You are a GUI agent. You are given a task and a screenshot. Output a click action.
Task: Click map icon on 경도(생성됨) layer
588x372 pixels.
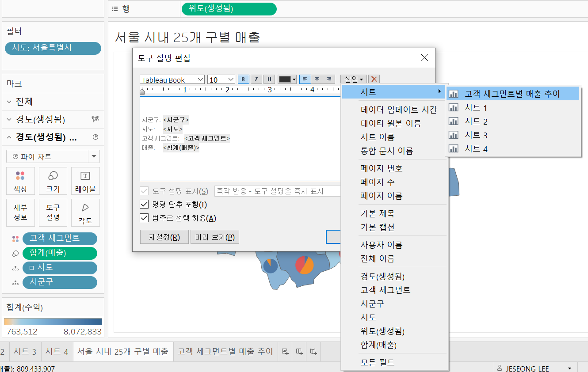tap(95, 119)
